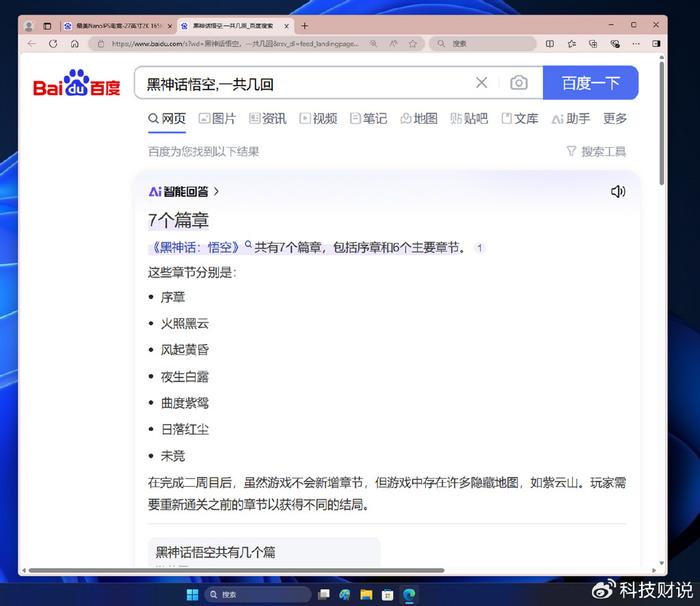This screenshot has width=700, height=606.
Task: Click the taskbar 搜索 box
Action: click(x=258, y=594)
